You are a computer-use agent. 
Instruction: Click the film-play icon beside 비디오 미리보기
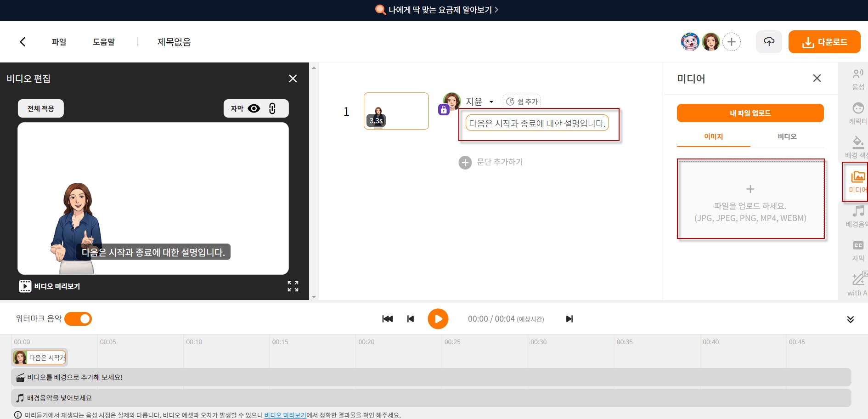coord(25,286)
